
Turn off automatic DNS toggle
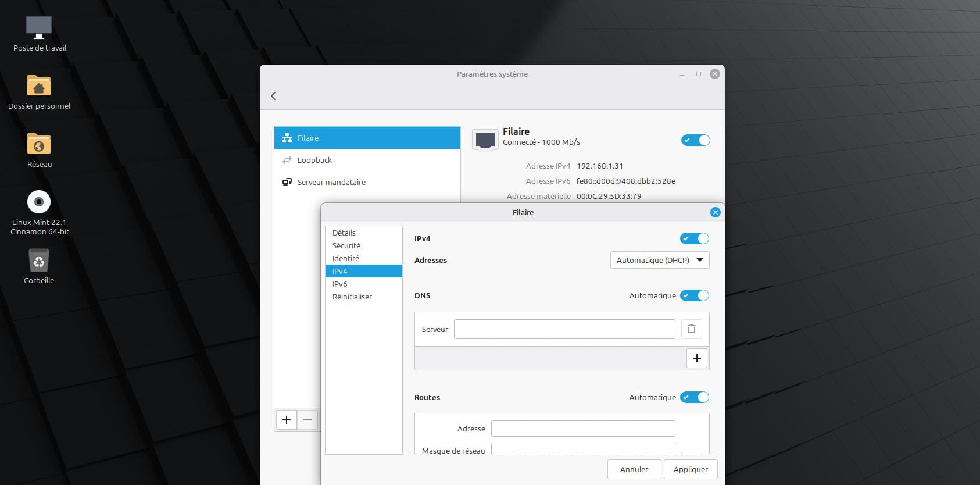click(x=695, y=295)
